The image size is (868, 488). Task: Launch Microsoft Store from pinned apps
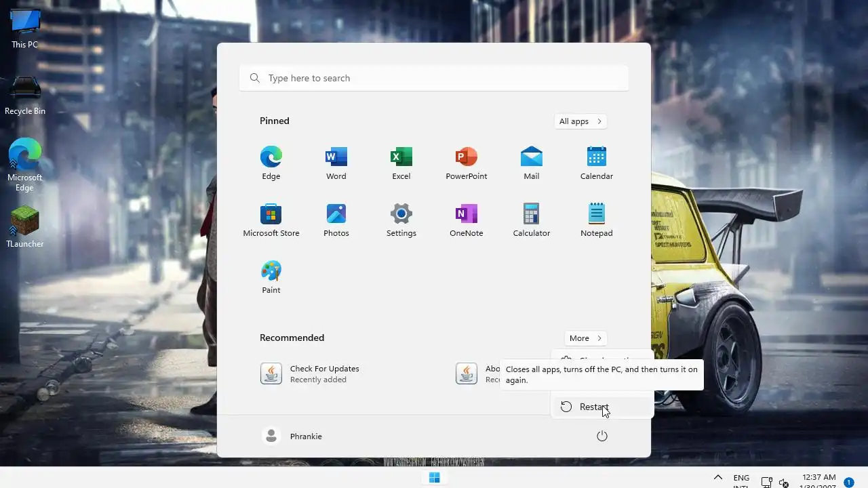point(271,220)
